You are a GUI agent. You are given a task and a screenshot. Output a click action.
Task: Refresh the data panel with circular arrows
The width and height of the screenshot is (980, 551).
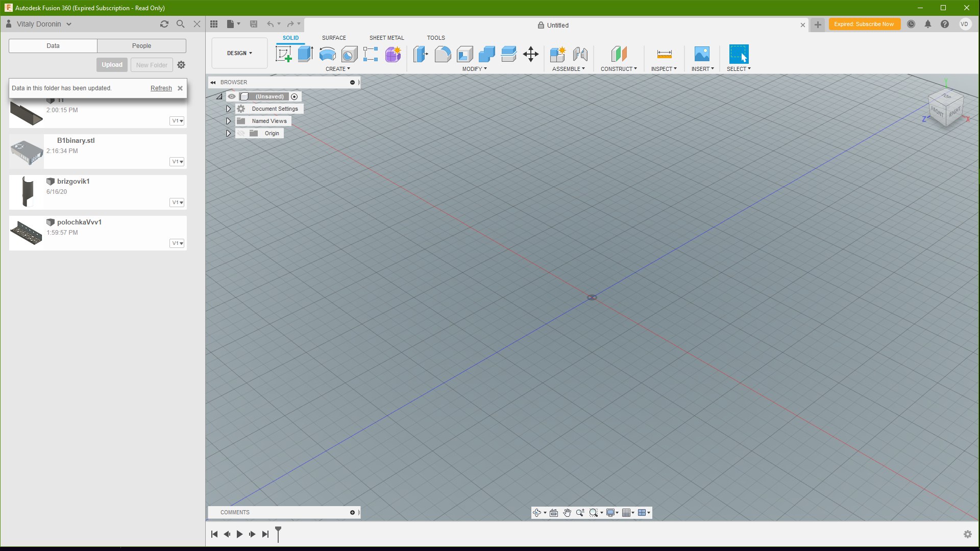click(x=164, y=24)
